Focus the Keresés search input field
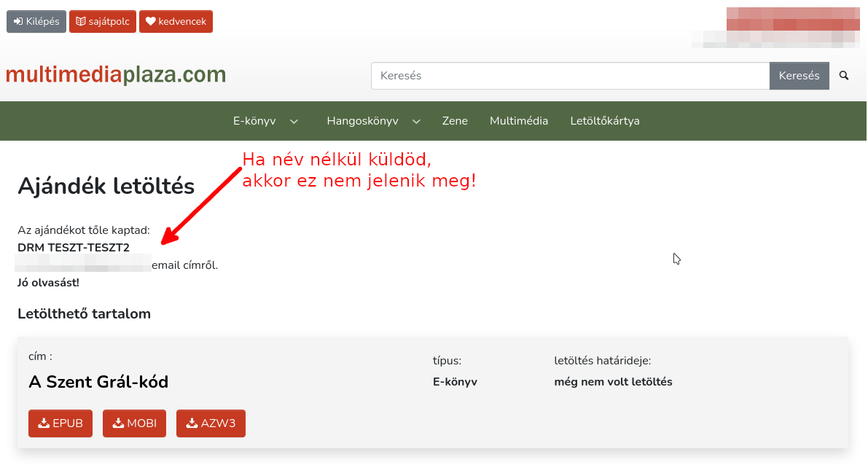The height and width of the screenshot is (465, 868). [570, 76]
